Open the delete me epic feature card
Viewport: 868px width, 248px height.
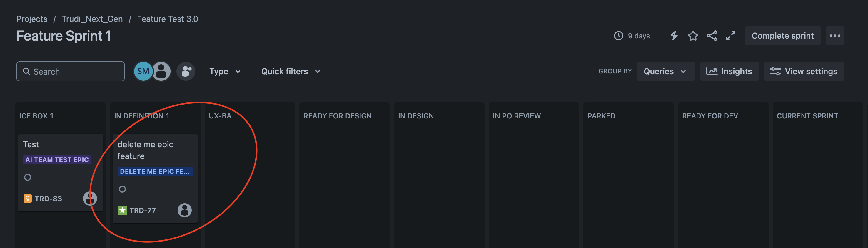click(x=155, y=178)
